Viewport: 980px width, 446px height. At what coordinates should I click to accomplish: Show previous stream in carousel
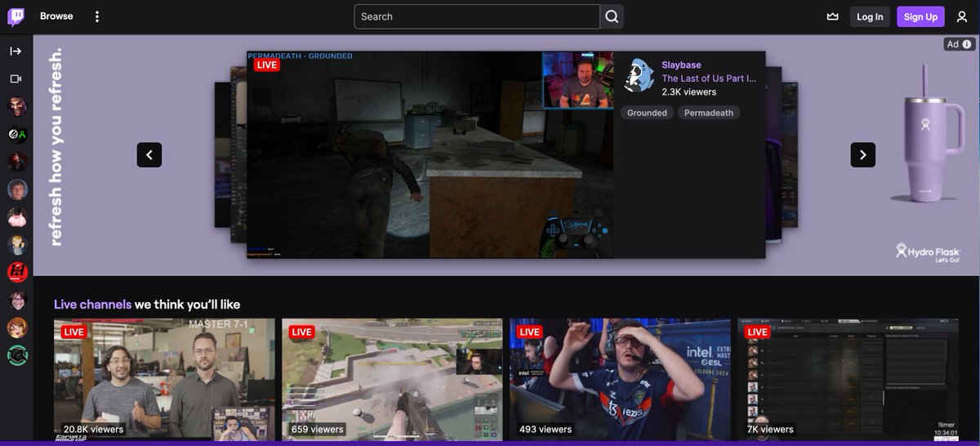(x=149, y=154)
